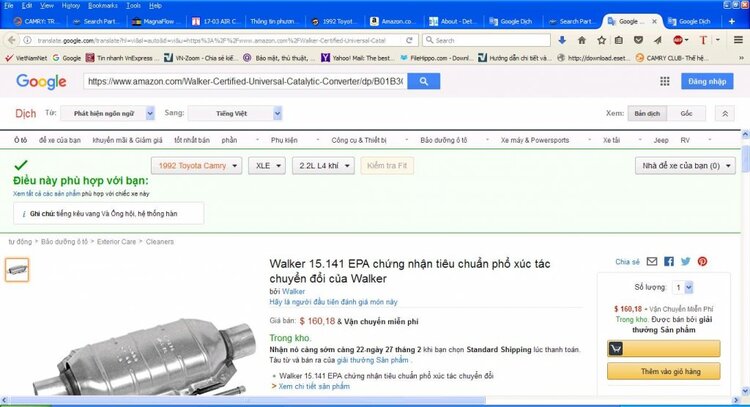Go back with the browser back arrow
750x407 pixels.
[11, 40]
